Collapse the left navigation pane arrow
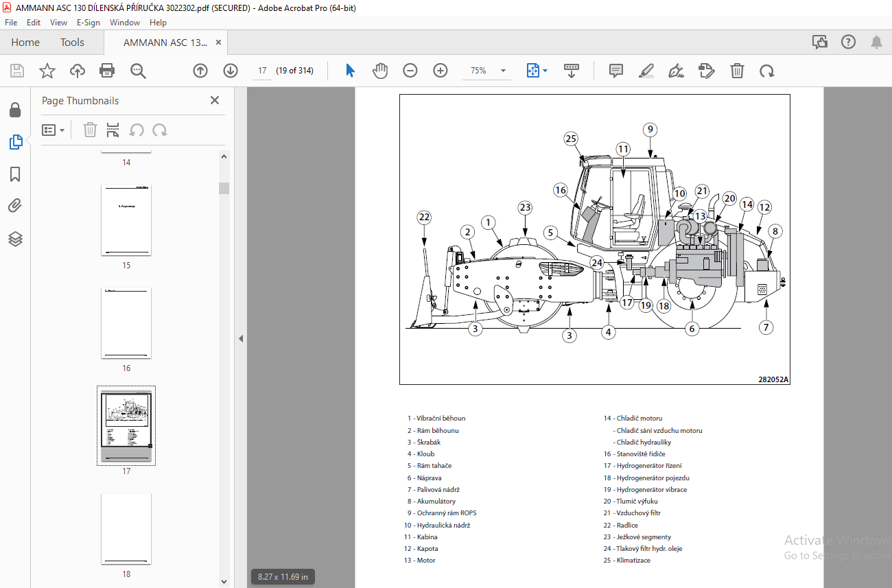 coord(241,338)
